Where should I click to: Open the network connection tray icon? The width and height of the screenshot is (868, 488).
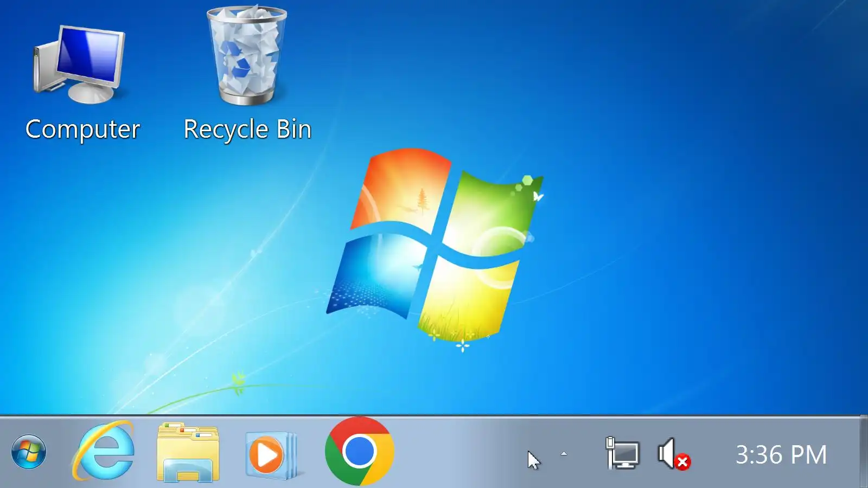[622, 453]
